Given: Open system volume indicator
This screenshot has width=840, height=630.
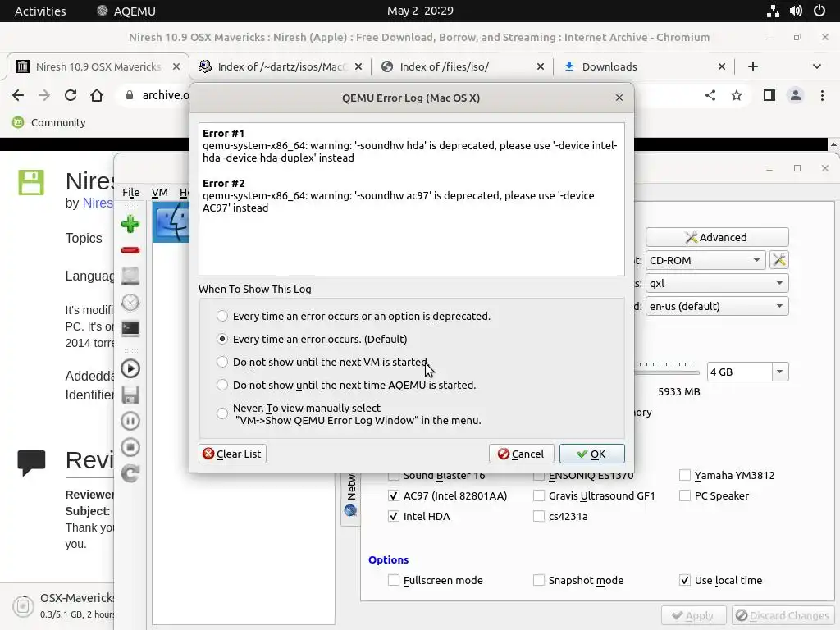Looking at the screenshot, I should click(x=796, y=11).
